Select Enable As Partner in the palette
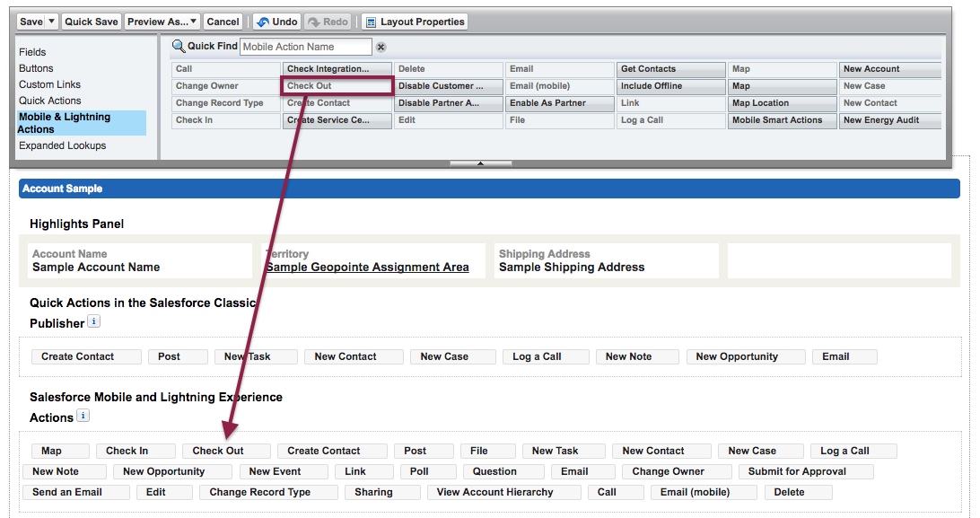Image resolution: width=980 pixels, height=518 pixels. point(560,103)
